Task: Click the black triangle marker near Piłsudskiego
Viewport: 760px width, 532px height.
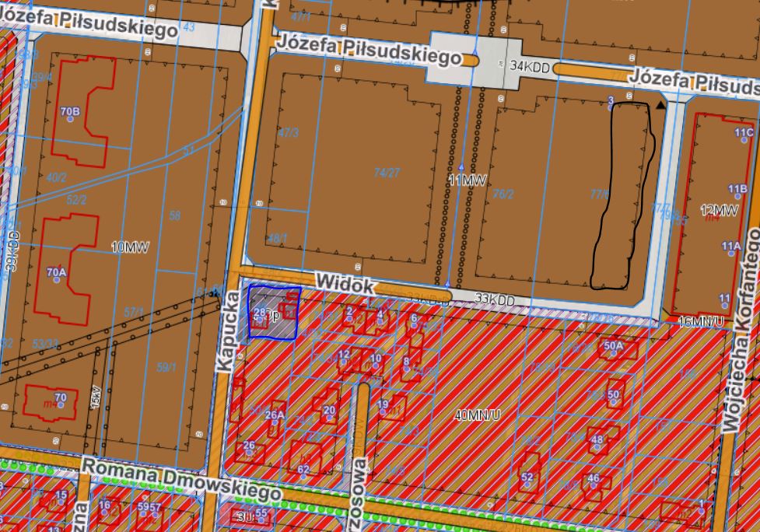Action: (x=660, y=104)
